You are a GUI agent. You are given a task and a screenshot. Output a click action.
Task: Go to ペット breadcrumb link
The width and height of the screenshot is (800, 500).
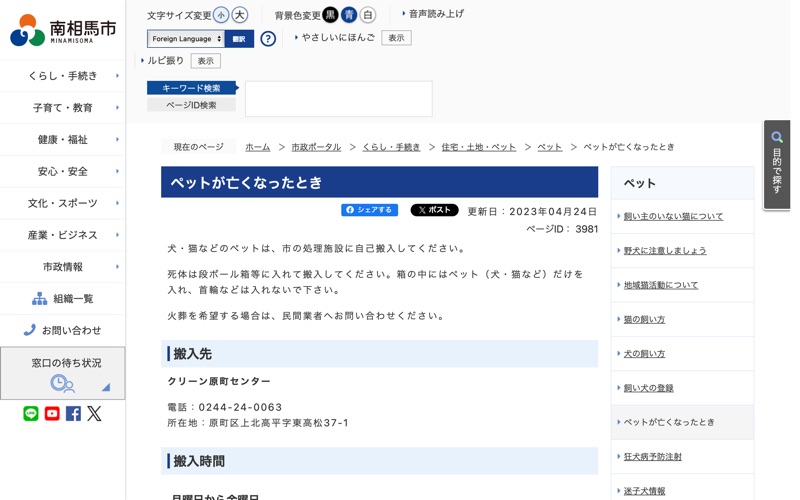[549, 147]
